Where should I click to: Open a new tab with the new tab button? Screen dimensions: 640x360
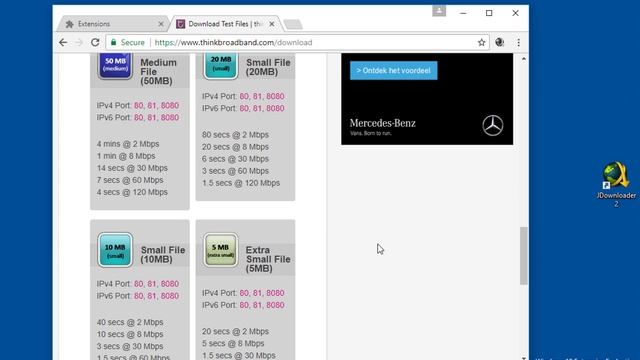(293, 24)
